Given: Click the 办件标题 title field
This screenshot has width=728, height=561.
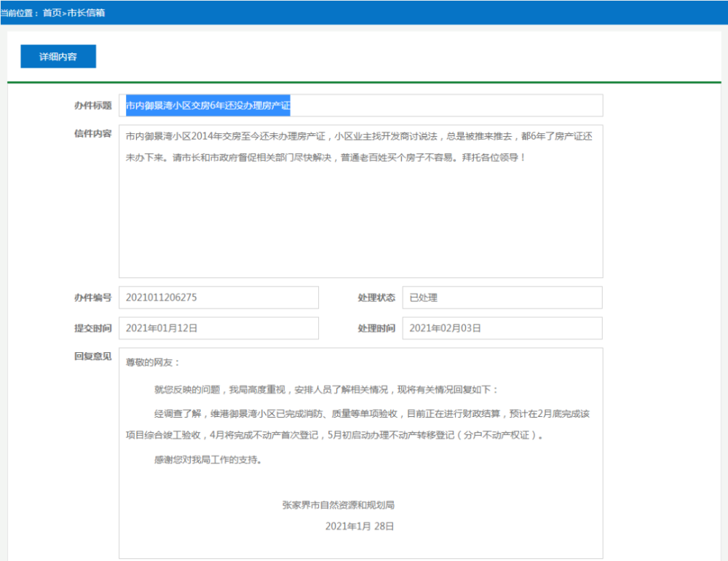Looking at the screenshot, I should coord(361,106).
